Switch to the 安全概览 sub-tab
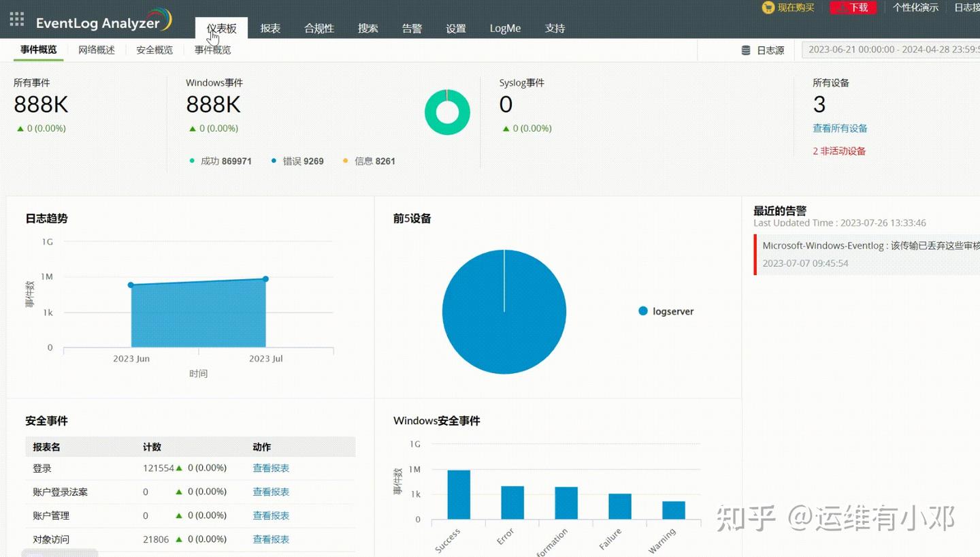Screen dimensions: 980x557 (154, 50)
